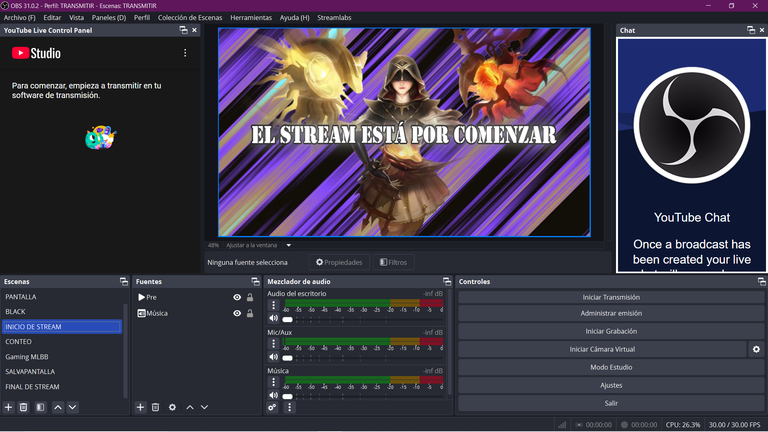Enable Modo Estudio
Viewport: 768px width, 432px height.
pos(611,367)
